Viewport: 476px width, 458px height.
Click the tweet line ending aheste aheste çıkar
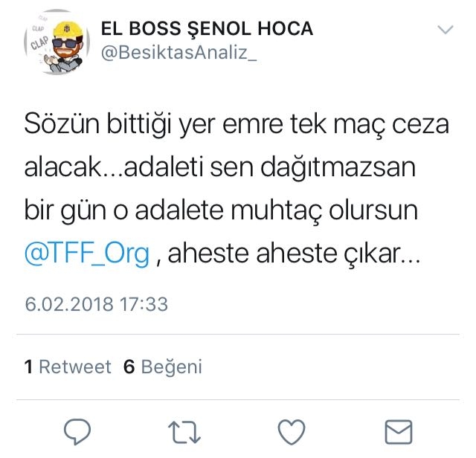pos(222,254)
